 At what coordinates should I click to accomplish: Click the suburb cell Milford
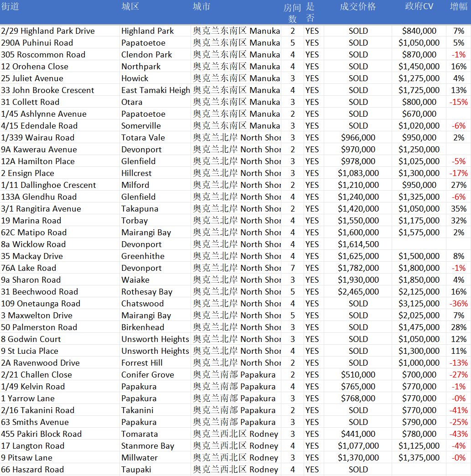point(135,185)
